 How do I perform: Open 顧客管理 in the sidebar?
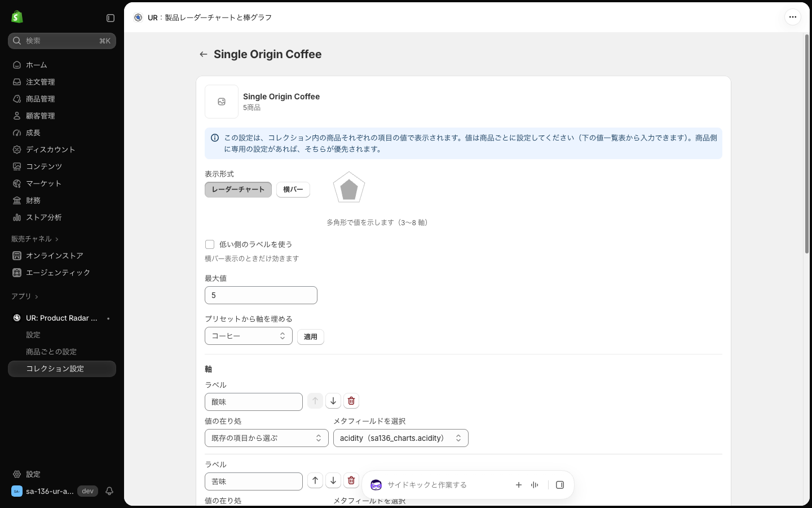[62, 116]
